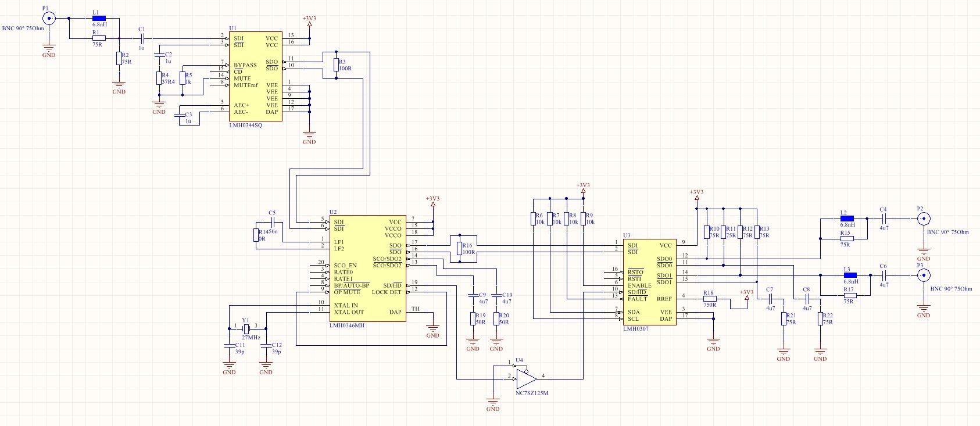Click the GND symbol under connector P1

click(49, 51)
